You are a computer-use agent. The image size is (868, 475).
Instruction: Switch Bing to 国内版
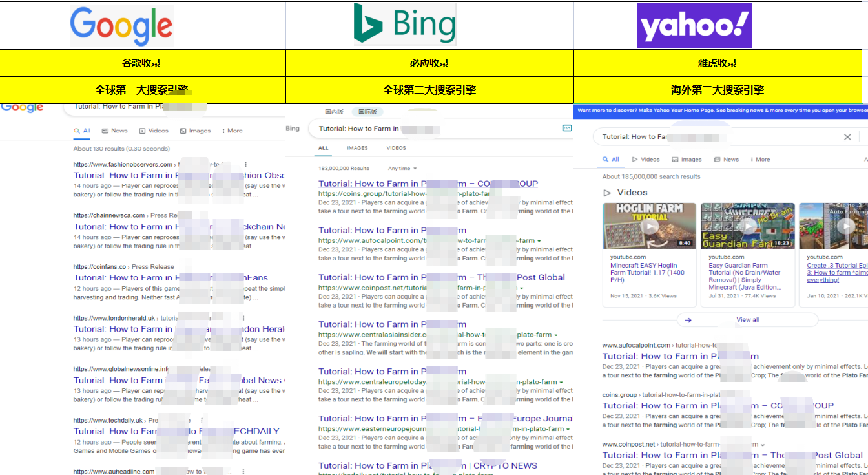pos(334,112)
